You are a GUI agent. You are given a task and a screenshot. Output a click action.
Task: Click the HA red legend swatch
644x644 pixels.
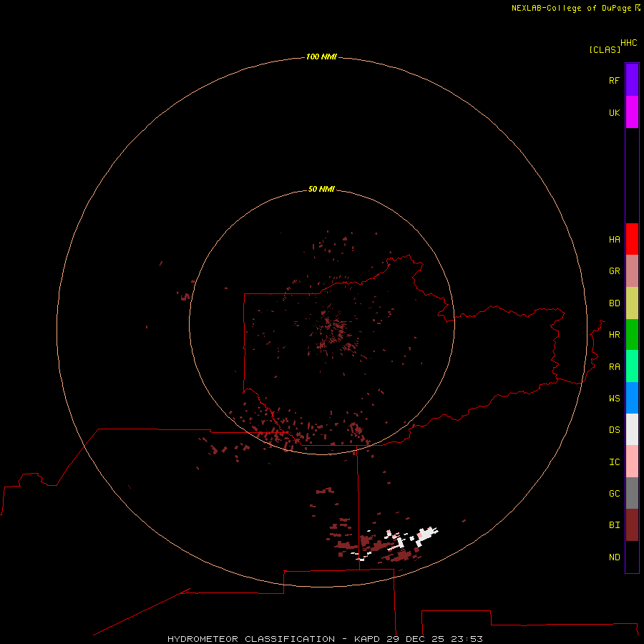click(x=632, y=239)
